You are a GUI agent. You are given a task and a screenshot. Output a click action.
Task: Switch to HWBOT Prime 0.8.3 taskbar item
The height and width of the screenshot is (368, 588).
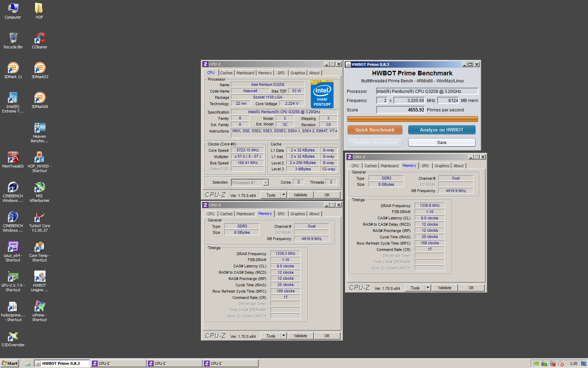(x=62, y=363)
